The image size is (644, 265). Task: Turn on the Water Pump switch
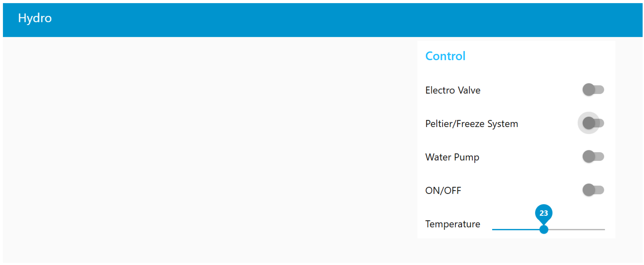point(593,157)
